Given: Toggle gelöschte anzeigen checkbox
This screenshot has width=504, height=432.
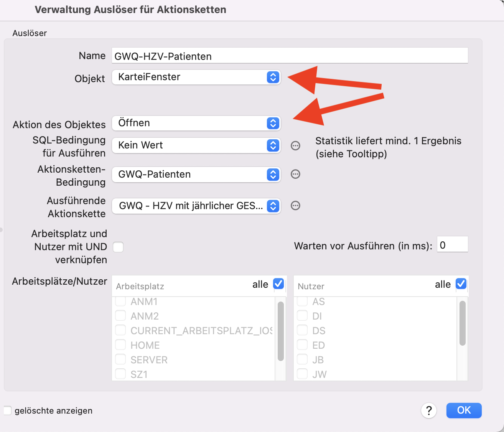Looking at the screenshot, I should click(7, 411).
